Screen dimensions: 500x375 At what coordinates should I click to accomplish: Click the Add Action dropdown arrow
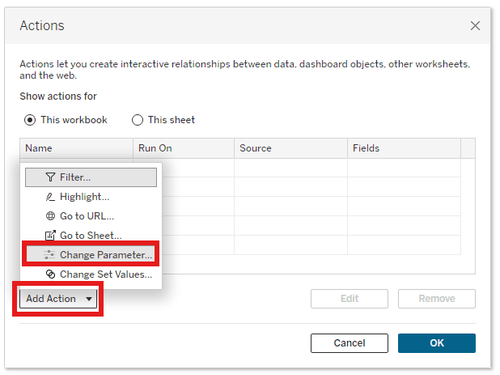tap(89, 299)
